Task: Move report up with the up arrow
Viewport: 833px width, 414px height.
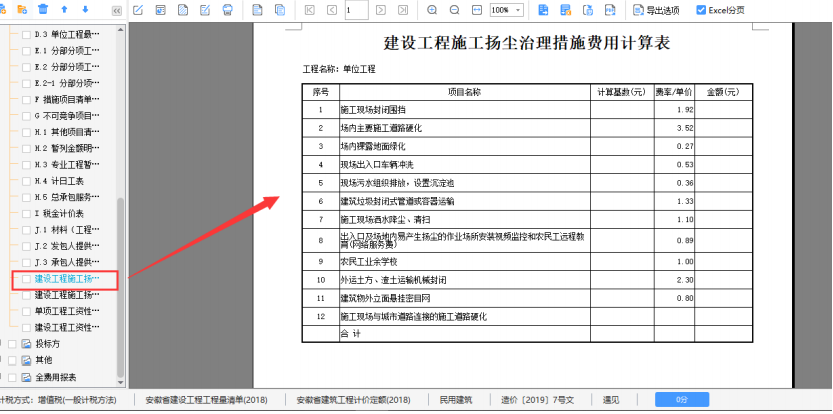Action: coord(64,9)
